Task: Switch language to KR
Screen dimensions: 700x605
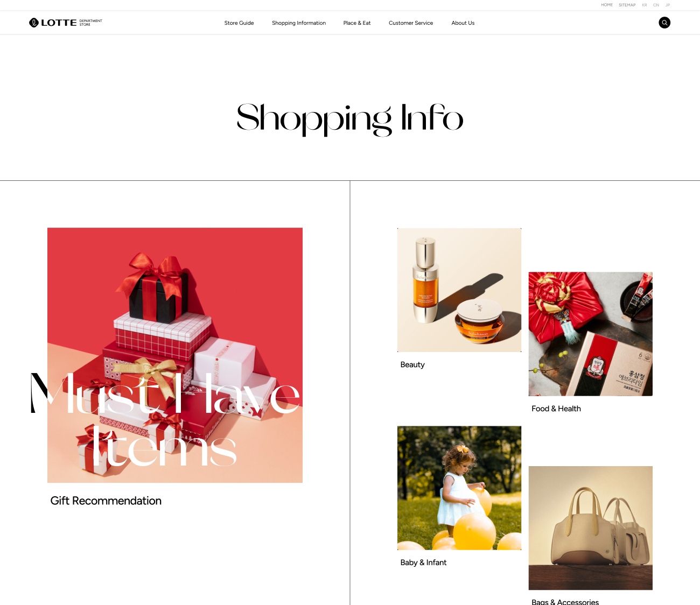Action: (645, 5)
